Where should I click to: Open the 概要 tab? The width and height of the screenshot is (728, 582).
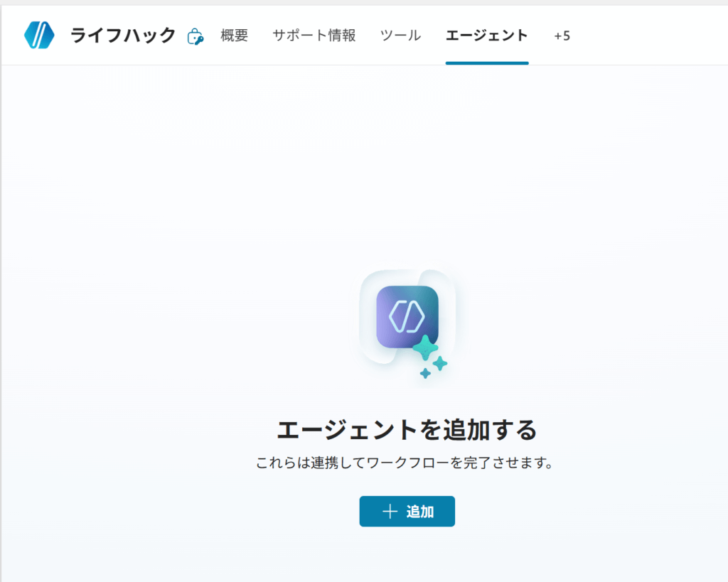[235, 36]
